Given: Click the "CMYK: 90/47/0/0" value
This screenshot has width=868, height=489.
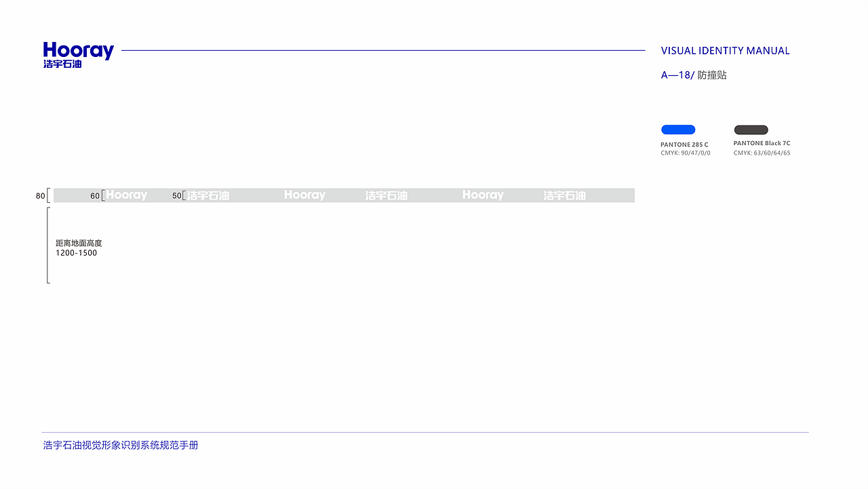Looking at the screenshot, I should point(686,153).
